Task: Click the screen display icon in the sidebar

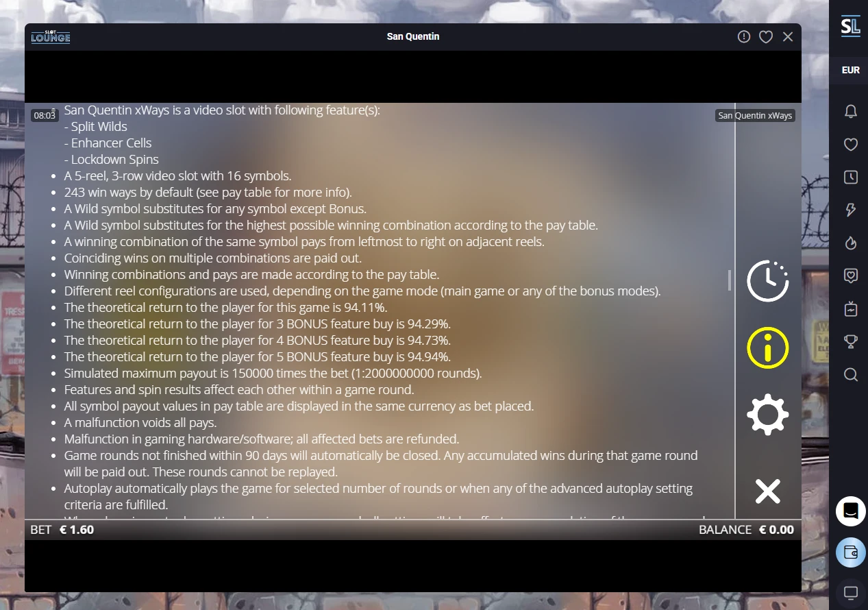Action: pos(851,592)
